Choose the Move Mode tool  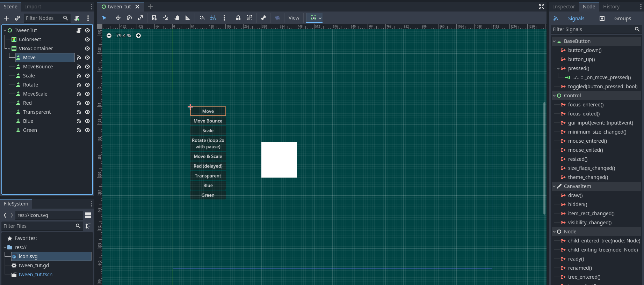(118, 18)
